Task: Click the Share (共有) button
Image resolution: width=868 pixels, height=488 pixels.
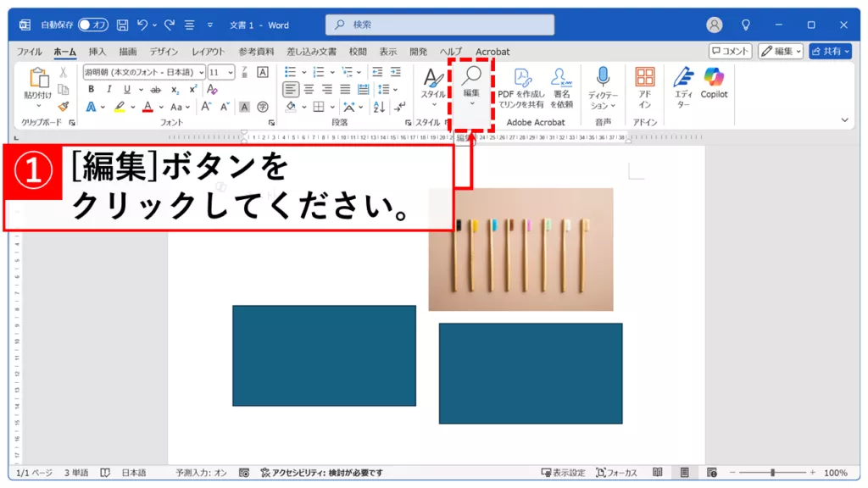Action: [830, 51]
